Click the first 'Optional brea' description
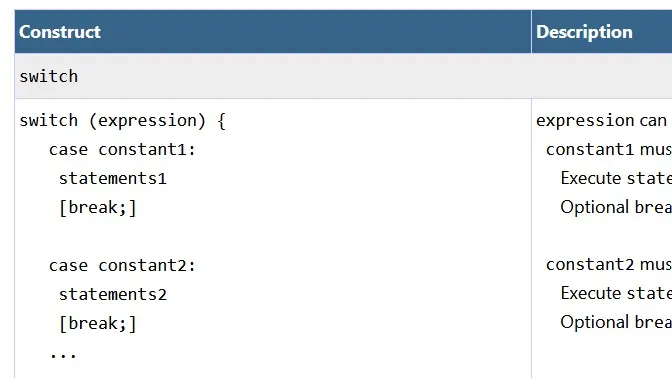 (616, 207)
